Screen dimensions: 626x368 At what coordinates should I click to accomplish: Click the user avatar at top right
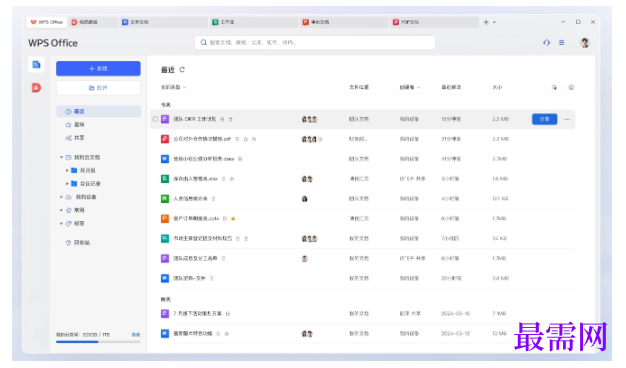(x=585, y=43)
